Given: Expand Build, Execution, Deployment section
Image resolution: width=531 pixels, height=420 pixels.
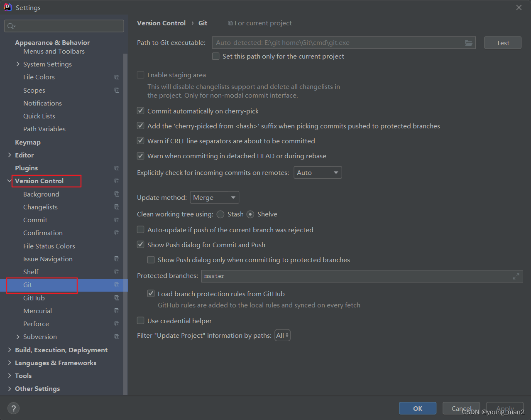Looking at the screenshot, I should point(10,350).
